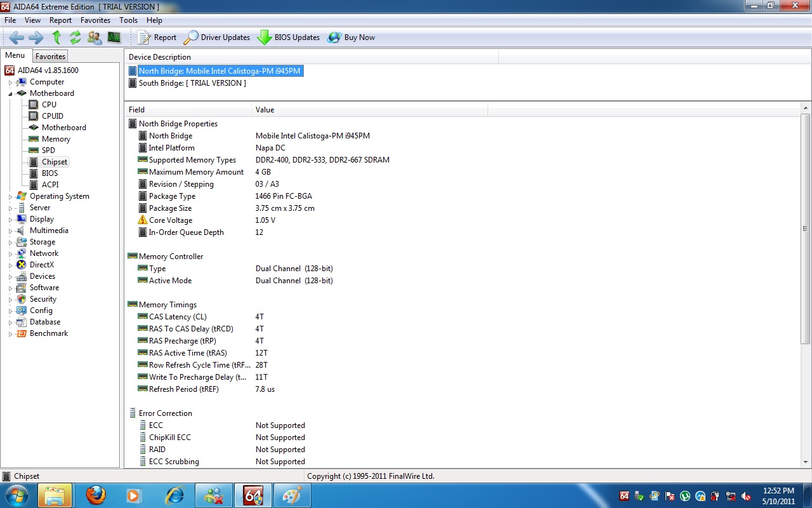Go back with the blue left arrow

tap(16, 37)
